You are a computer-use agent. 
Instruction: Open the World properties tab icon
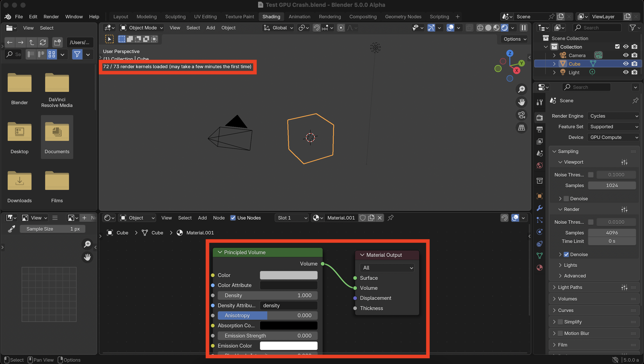click(x=540, y=165)
